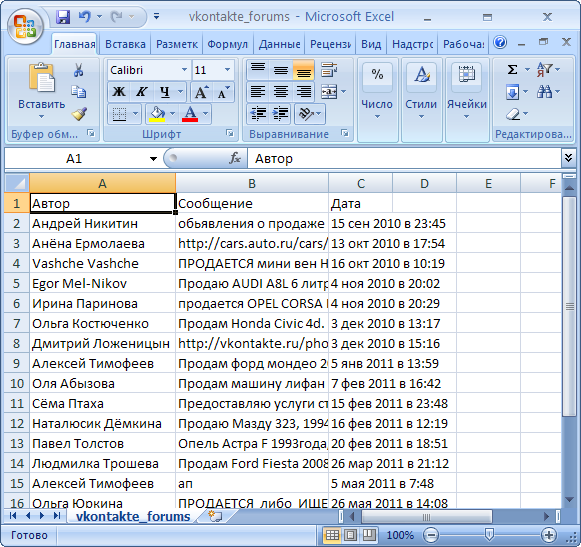The width and height of the screenshot is (581, 547).
Task: Apply yellow fill color
Action: coord(157,114)
